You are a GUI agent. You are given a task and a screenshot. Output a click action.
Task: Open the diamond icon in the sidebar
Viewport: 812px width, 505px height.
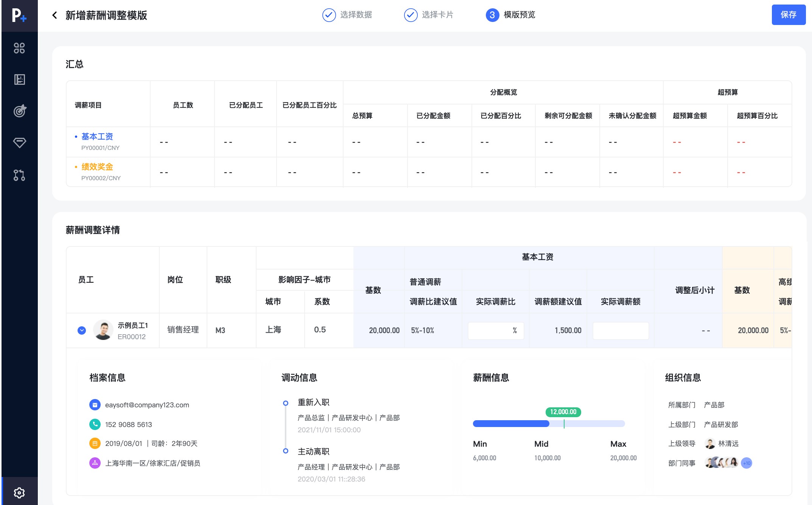tap(19, 143)
